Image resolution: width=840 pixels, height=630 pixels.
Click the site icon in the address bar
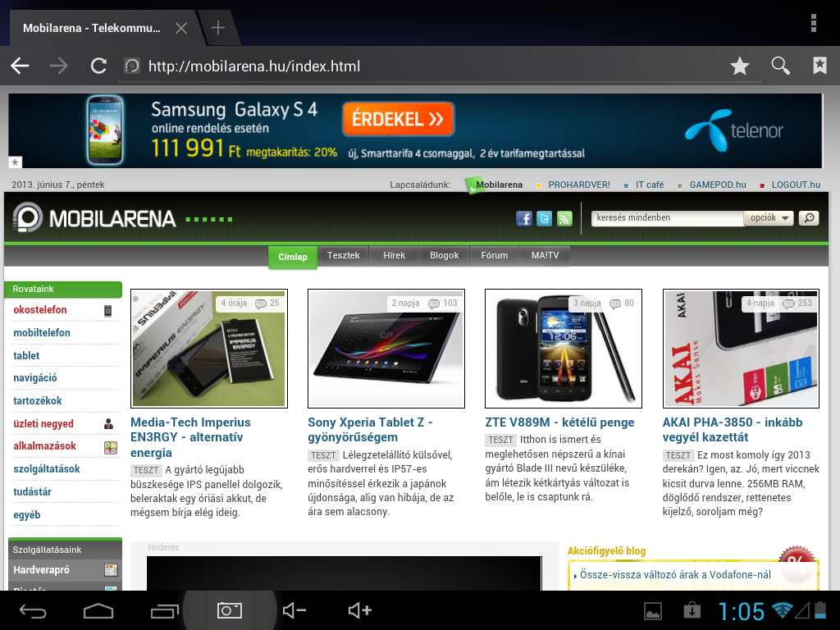click(132, 66)
